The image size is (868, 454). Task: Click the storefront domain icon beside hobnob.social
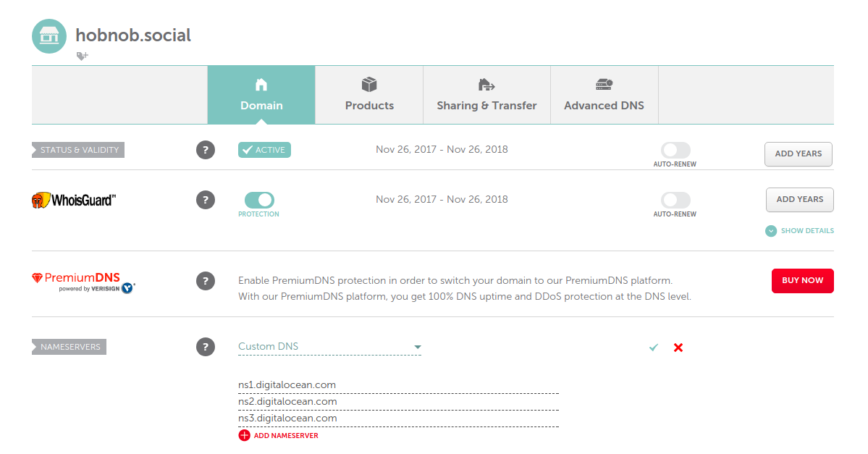[49, 35]
